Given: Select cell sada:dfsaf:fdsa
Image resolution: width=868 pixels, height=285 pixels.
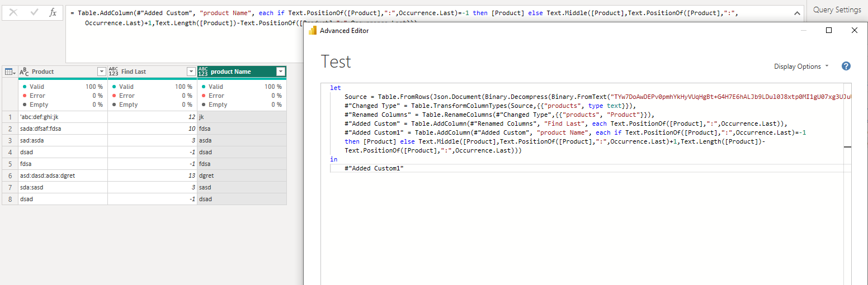Looking at the screenshot, I should coord(63,129).
